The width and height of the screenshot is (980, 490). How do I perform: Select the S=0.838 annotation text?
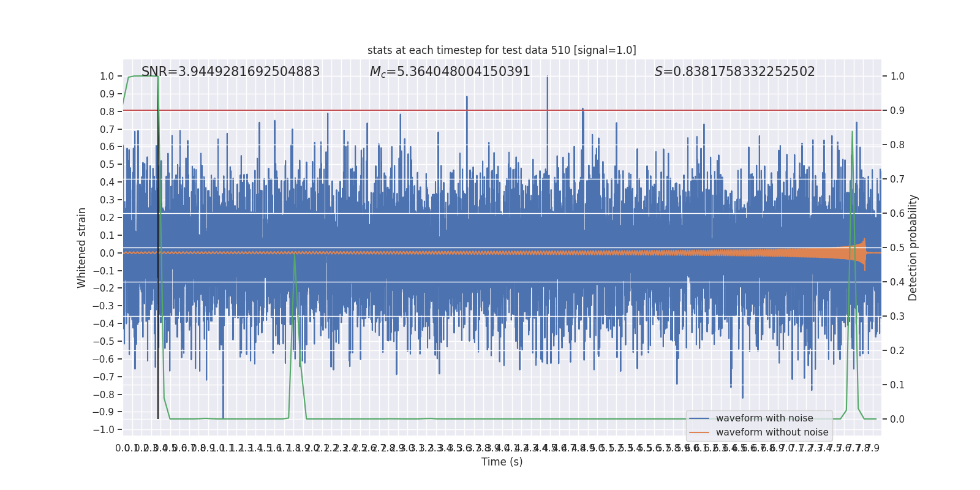[x=734, y=72]
